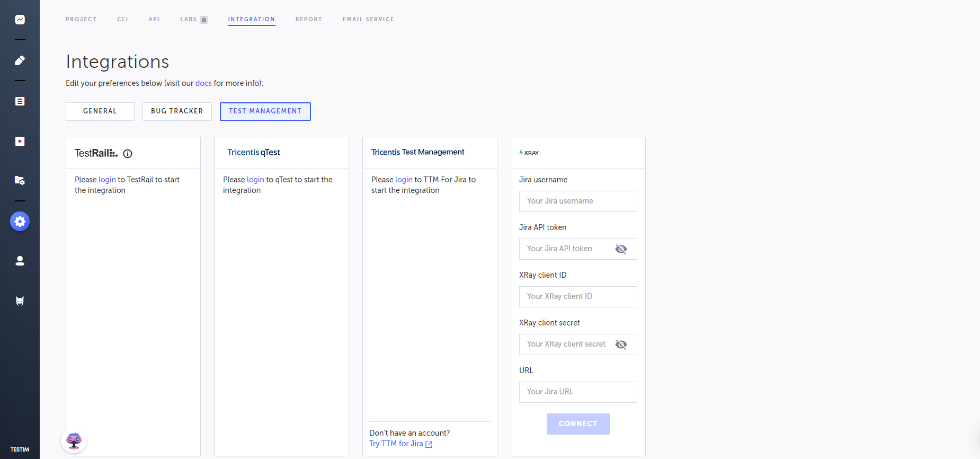980x459 pixels.
Task: Focus the XRay client ID input field
Action: (578, 297)
